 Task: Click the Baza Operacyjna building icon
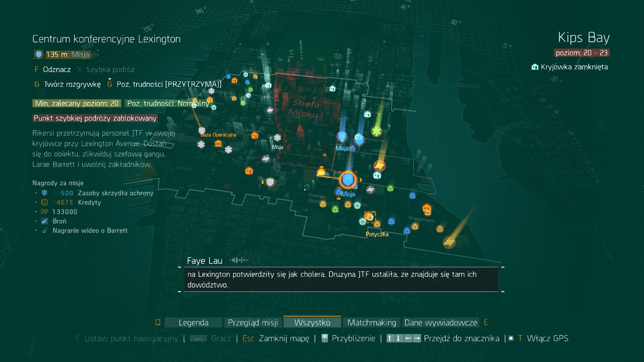[x=218, y=144]
